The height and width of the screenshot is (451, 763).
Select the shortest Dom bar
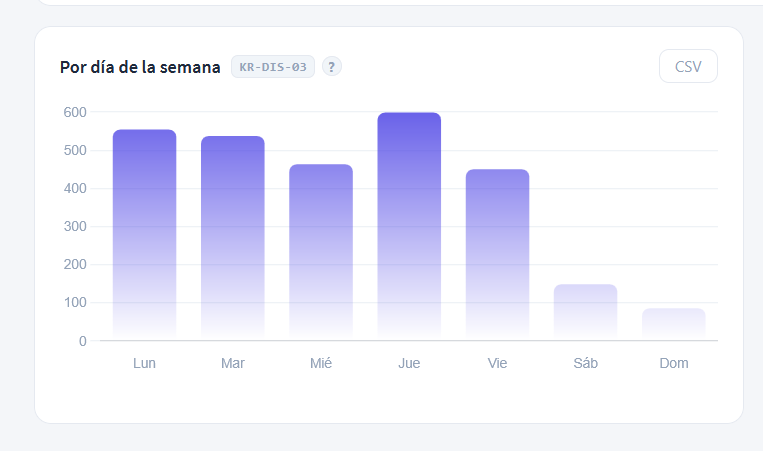[x=673, y=325]
